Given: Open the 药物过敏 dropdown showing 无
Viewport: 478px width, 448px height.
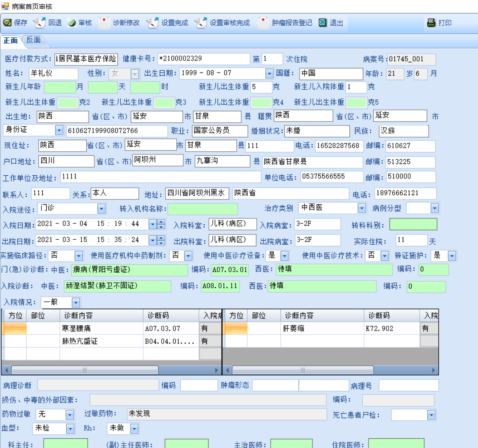Looking at the screenshot, I should pyautogui.click(x=69, y=415).
